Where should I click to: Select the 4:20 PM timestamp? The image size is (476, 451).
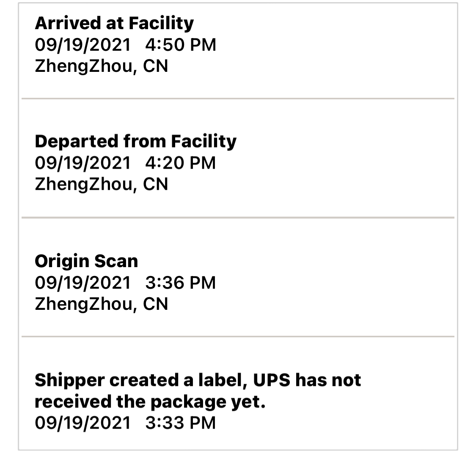(181, 163)
